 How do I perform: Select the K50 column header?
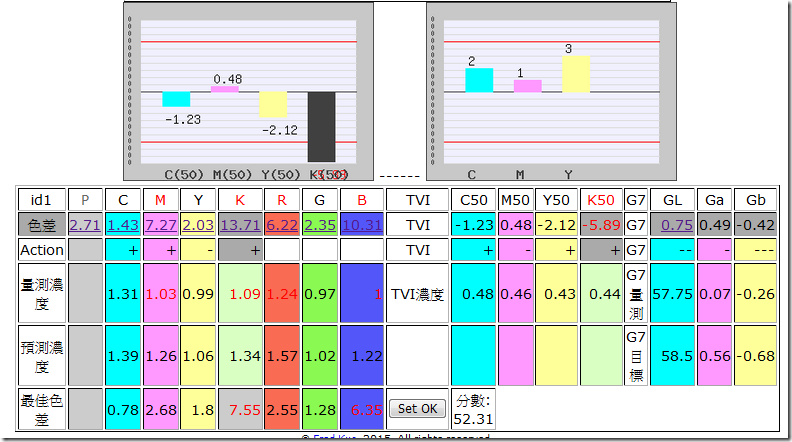coord(601,200)
